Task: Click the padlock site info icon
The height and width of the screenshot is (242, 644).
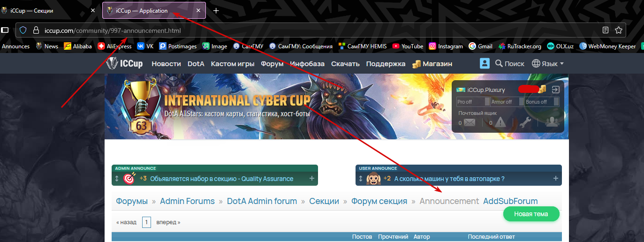Action: [x=35, y=30]
